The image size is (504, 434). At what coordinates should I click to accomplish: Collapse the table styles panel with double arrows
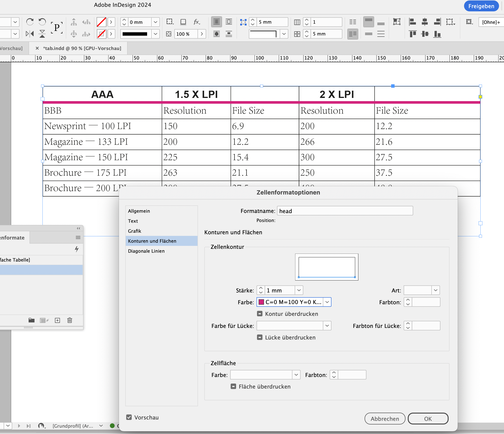pyautogui.click(x=78, y=228)
